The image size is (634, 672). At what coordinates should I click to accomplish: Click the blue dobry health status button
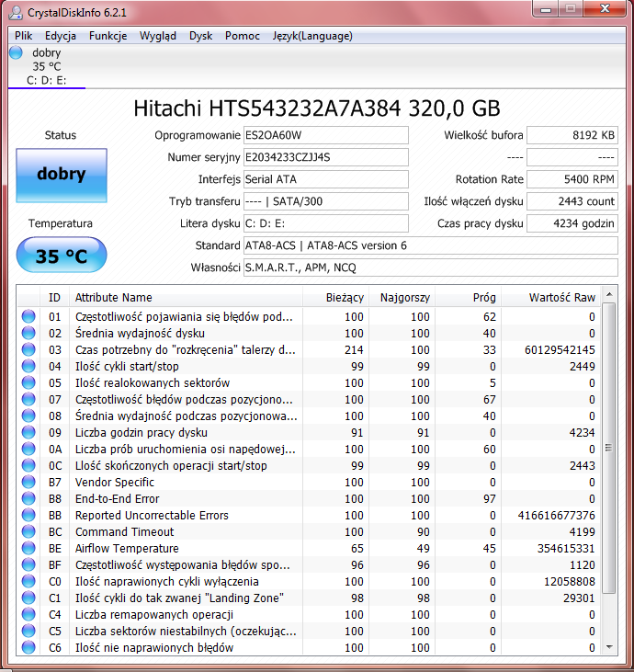point(62,176)
